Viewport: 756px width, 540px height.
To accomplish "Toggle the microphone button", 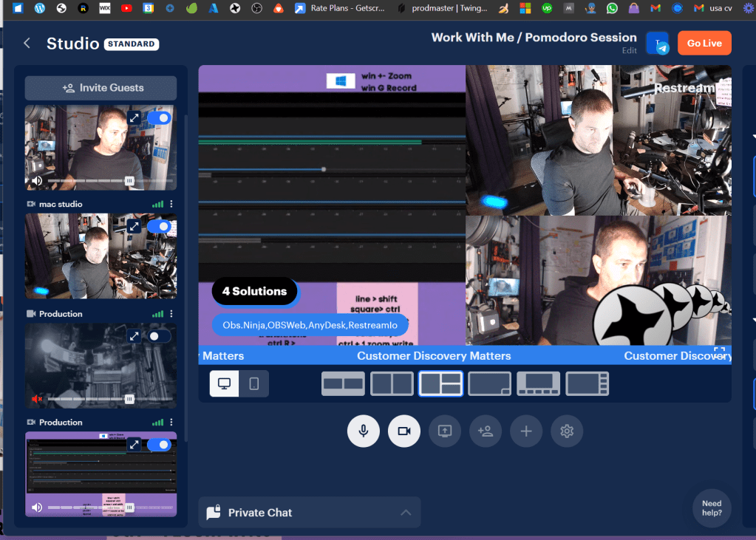I will (363, 431).
